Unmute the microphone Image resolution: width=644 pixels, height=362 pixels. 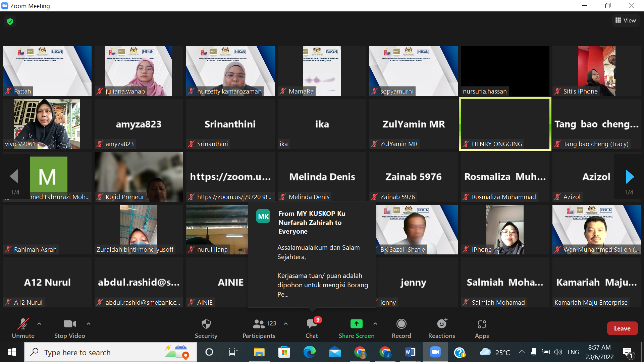[x=23, y=328]
